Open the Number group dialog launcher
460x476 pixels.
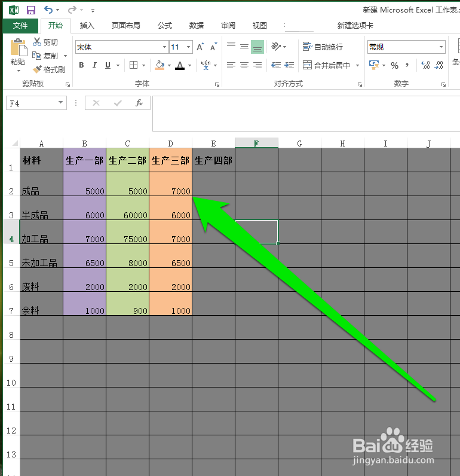pyautogui.click(x=443, y=85)
